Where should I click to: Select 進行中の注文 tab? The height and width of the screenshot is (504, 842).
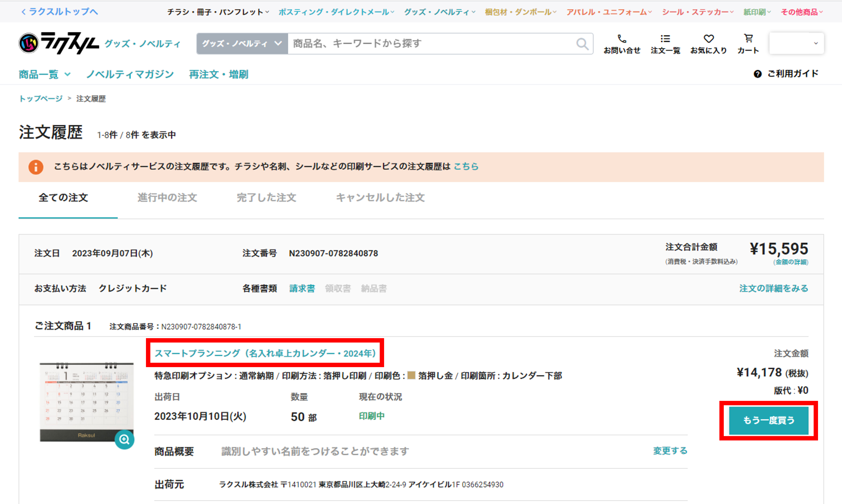click(x=167, y=197)
